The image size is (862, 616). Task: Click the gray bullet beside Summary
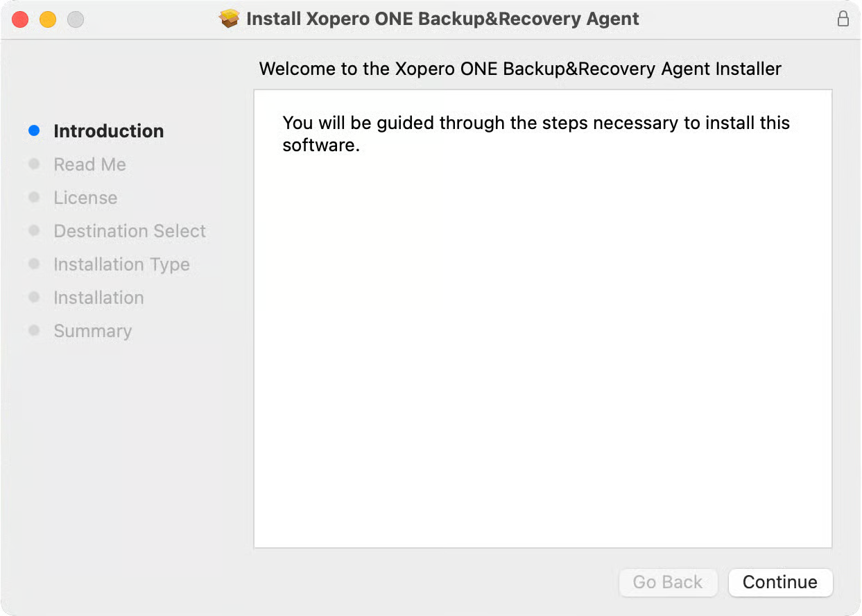34,331
